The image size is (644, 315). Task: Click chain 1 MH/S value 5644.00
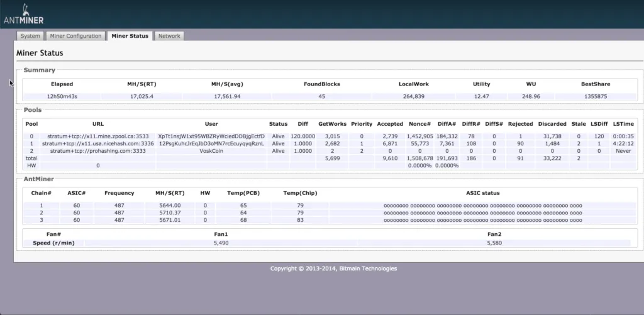pyautogui.click(x=170, y=206)
